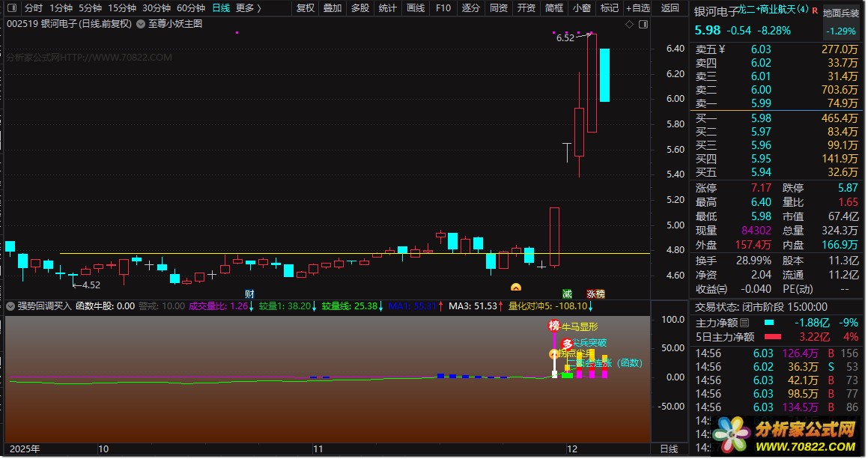Click the panel layout icon at top-left
868x459 pixels.
tap(10, 8)
